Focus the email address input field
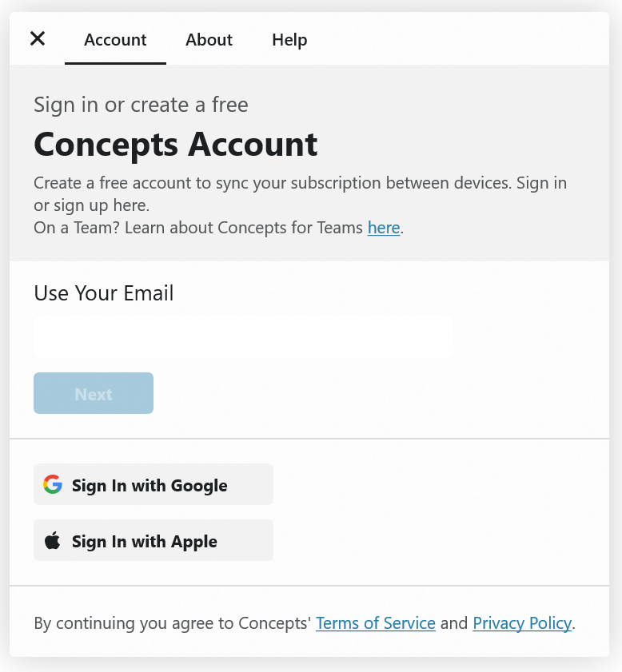 [243, 336]
